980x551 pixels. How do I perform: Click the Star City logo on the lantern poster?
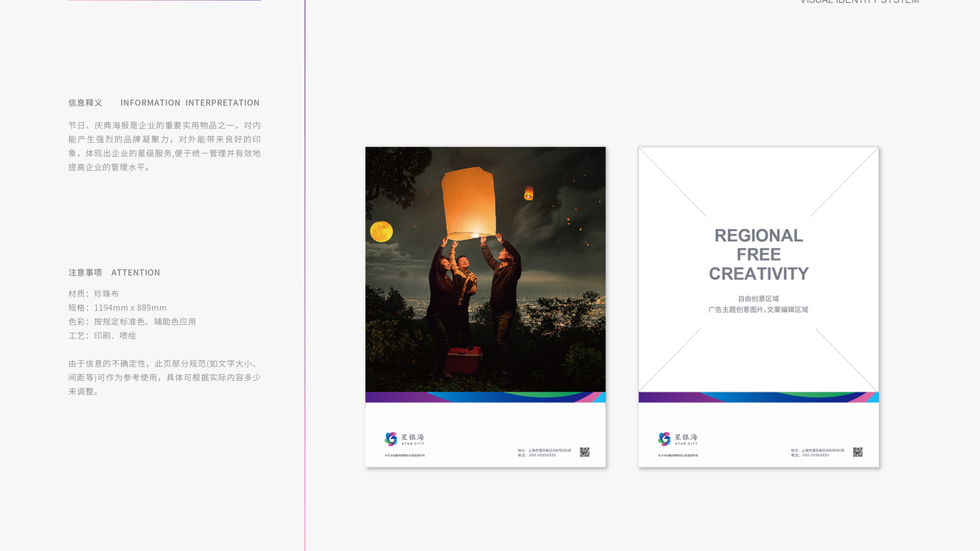pyautogui.click(x=405, y=439)
